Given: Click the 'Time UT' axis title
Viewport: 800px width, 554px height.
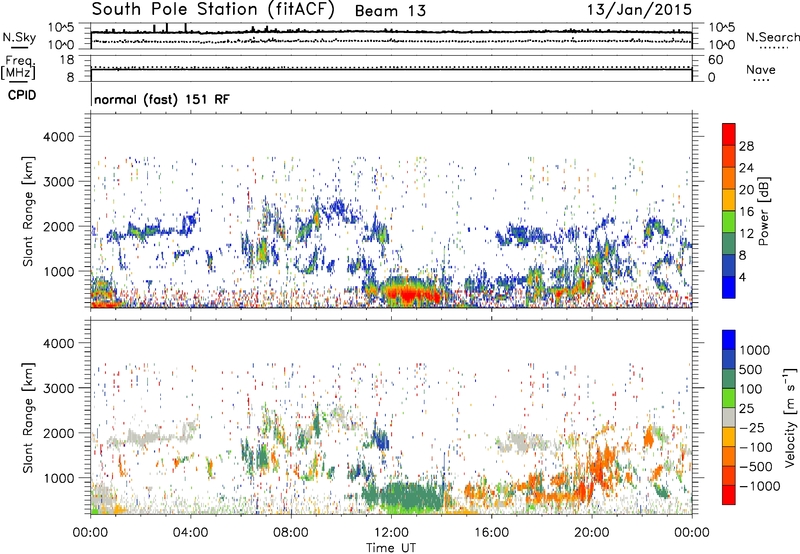Looking at the screenshot, I should tap(391, 548).
